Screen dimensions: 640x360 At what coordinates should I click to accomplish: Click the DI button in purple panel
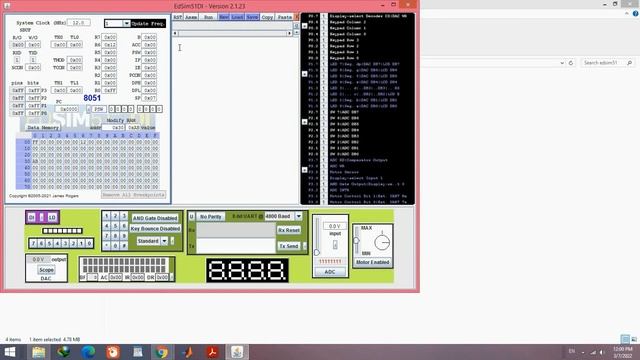coord(32,218)
